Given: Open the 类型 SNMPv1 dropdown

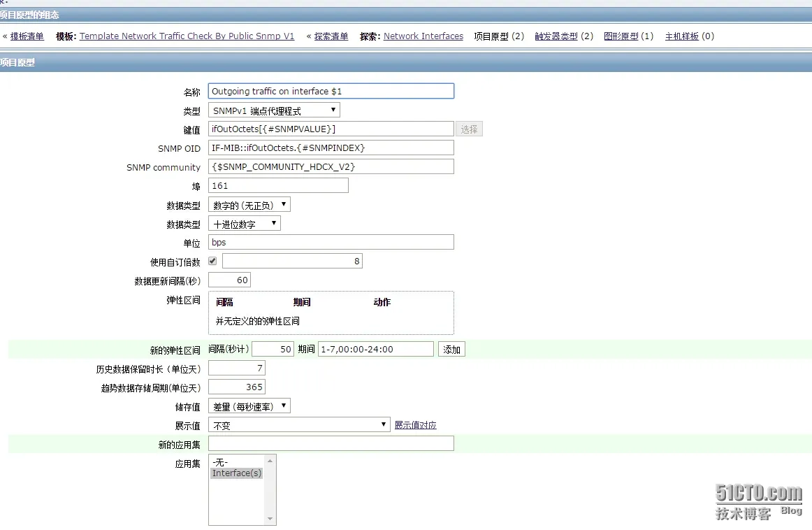Looking at the screenshot, I should pyautogui.click(x=274, y=110).
